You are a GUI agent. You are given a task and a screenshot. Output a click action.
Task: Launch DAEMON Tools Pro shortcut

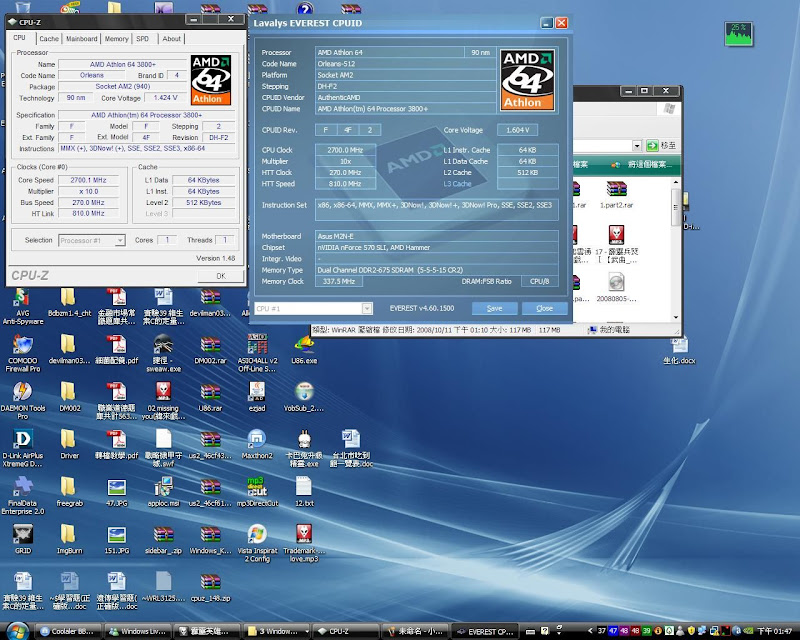click(22, 401)
